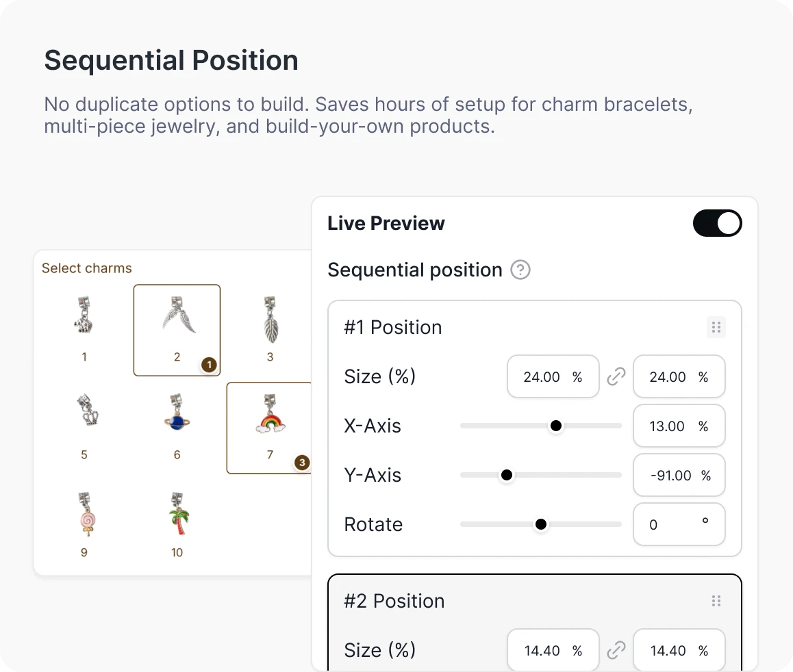Disable the Live Preview toggle
This screenshot has width=793, height=672.
tap(718, 223)
